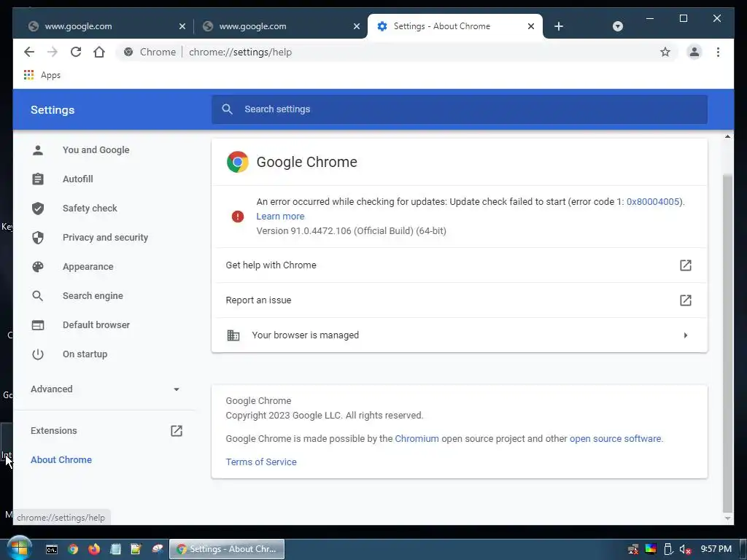
Task: Open Default browser settings
Action: (96, 324)
